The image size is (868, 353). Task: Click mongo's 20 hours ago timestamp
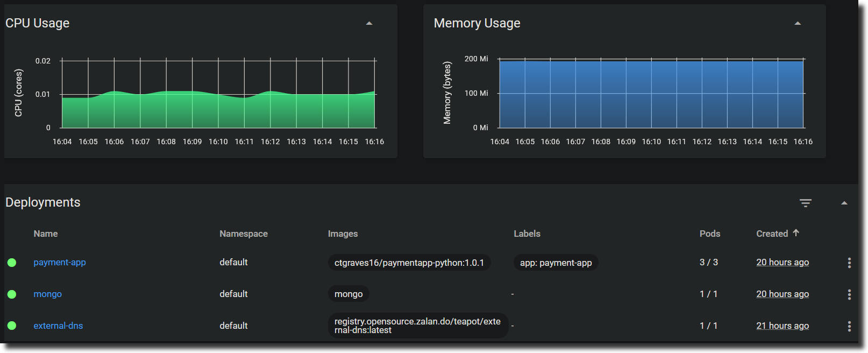coord(782,294)
